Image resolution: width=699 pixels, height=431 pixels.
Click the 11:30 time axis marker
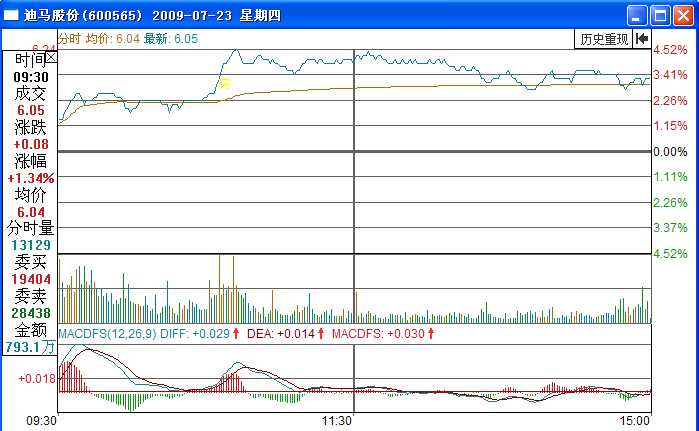337,422
